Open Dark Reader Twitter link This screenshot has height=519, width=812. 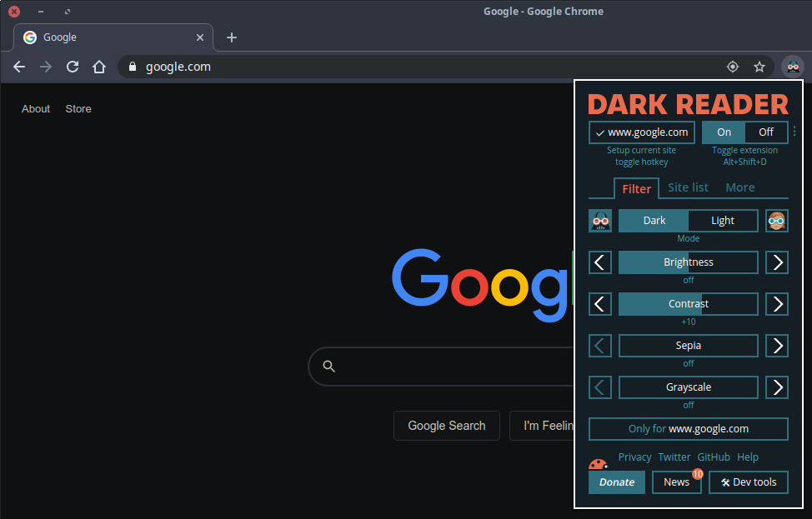[x=674, y=457]
